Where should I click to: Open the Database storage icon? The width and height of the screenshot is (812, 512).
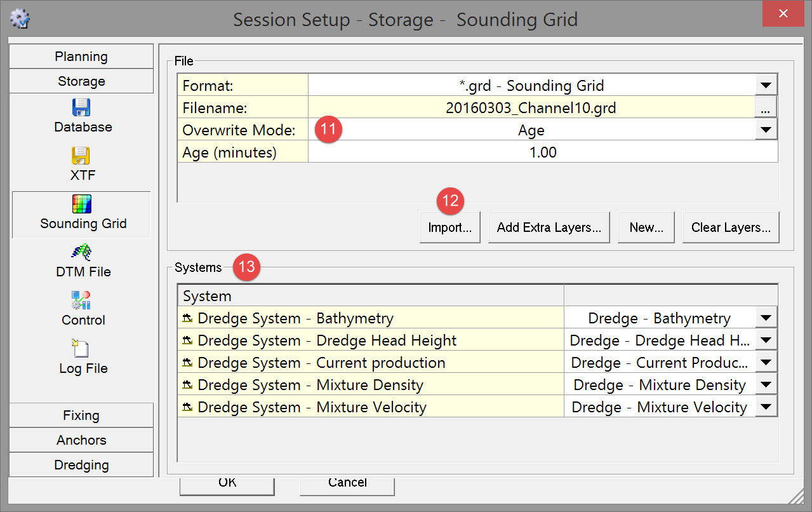pos(81,107)
